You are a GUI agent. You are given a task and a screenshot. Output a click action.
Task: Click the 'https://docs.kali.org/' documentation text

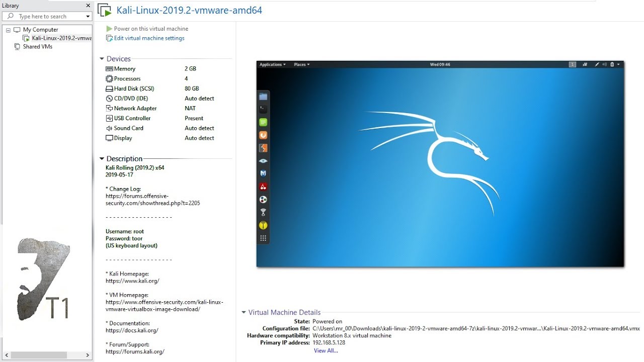[x=132, y=331]
